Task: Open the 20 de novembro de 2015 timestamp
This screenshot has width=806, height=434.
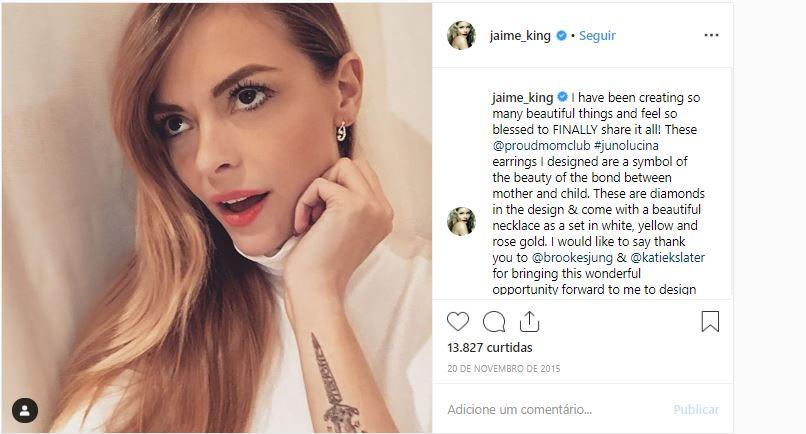Action: (504, 368)
